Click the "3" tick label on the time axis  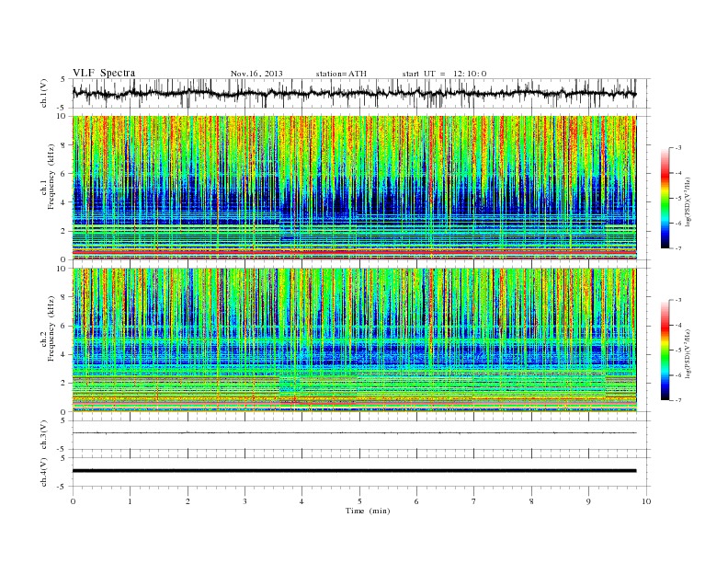coord(245,501)
